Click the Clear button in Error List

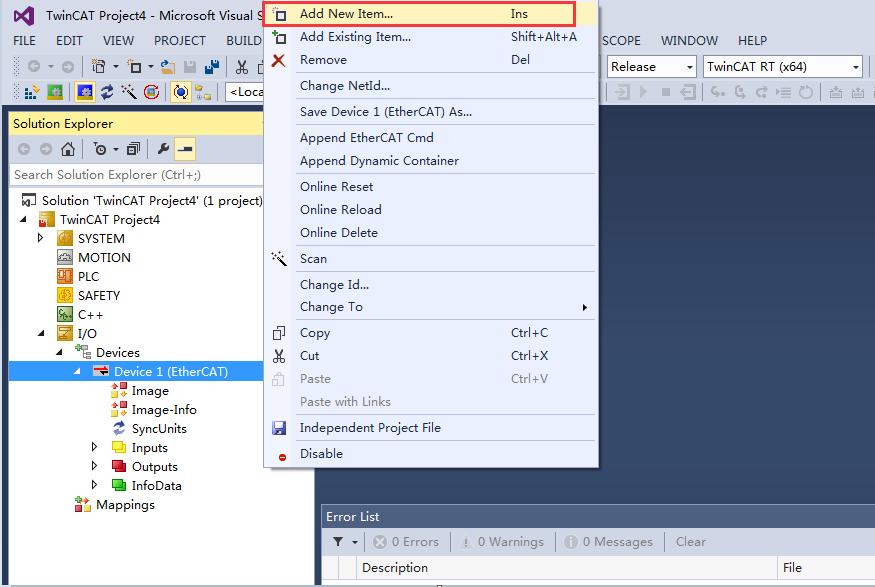691,542
